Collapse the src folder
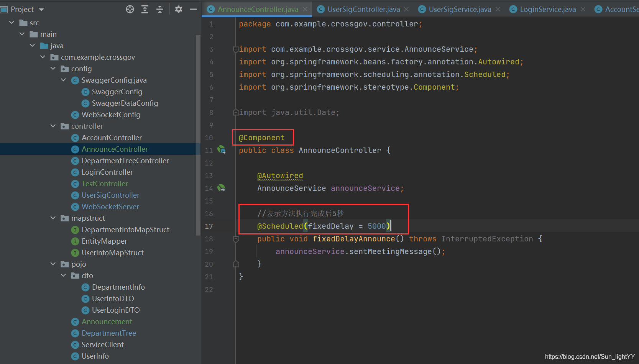Screen dimensions: 639x364 pyautogui.click(x=11, y=23)
